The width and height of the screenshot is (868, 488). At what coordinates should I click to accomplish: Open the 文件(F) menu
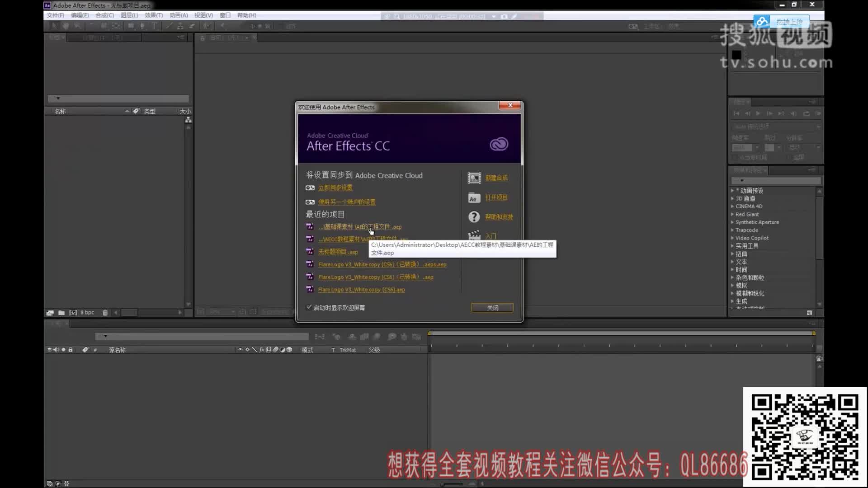55,15
